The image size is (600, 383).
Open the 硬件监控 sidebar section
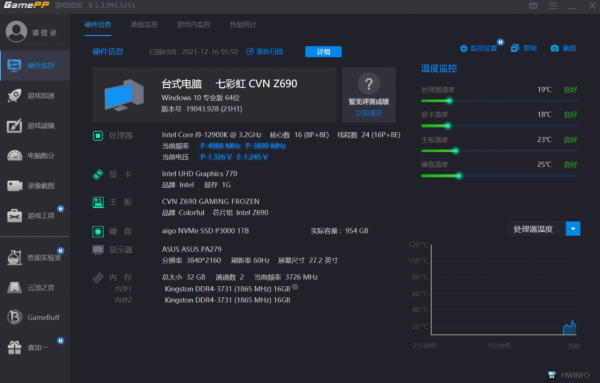coord(35,65)
